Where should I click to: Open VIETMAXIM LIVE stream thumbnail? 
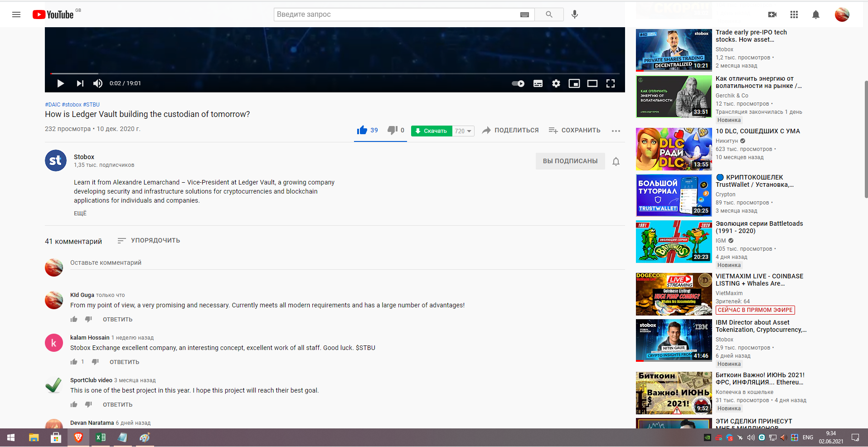tap(674, 294)
